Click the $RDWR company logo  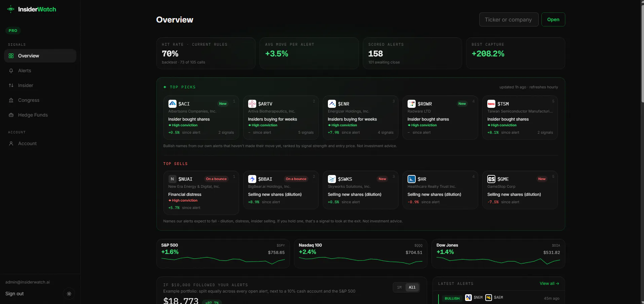pos(412,104)
